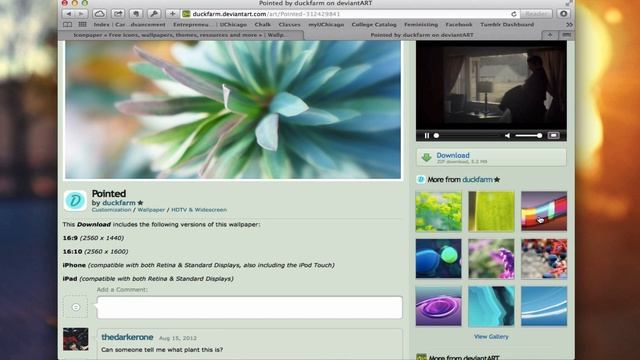The height and width of the screenshot is (360, 640).
Task: Pause the video in the player
Action: (427, 136)
